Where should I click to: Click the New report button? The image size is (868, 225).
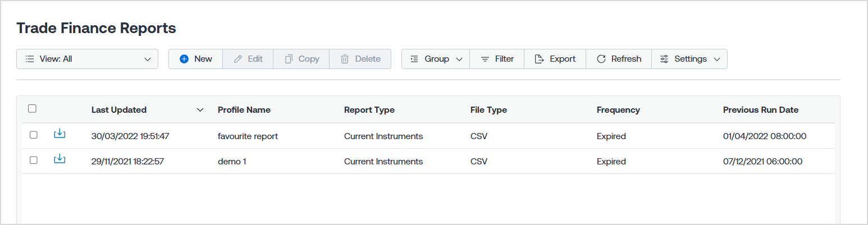click(196, 59)
